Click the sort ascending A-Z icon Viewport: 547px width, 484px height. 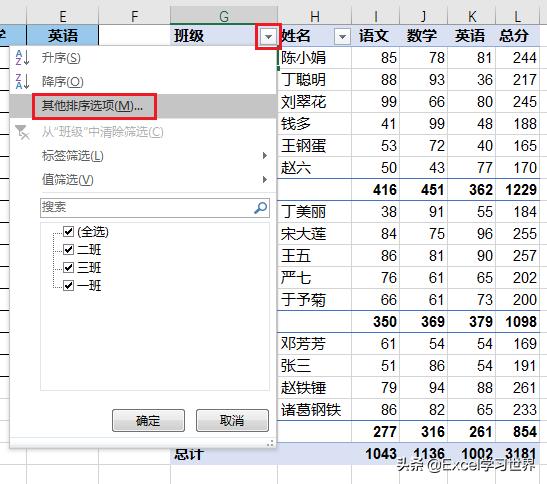coord(22,58)
